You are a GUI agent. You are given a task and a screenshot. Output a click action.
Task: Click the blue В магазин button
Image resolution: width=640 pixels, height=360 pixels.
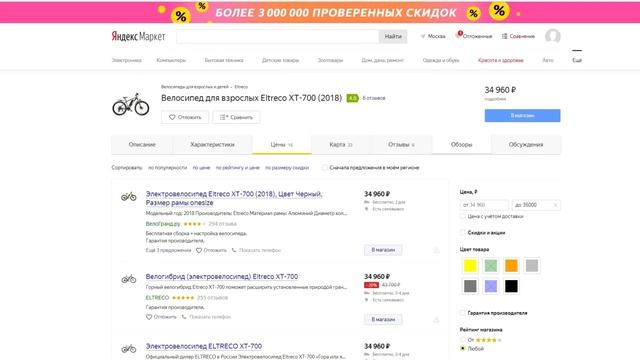click(x=522, y=116)
